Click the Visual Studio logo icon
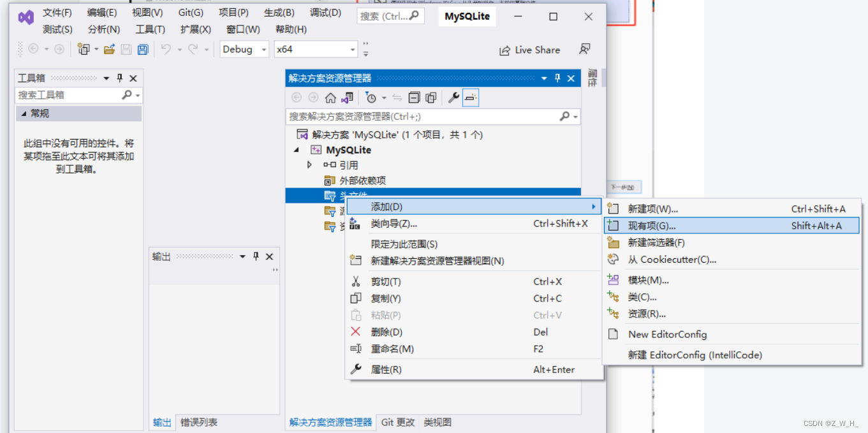Screen dimensions: 868x433 26,17
